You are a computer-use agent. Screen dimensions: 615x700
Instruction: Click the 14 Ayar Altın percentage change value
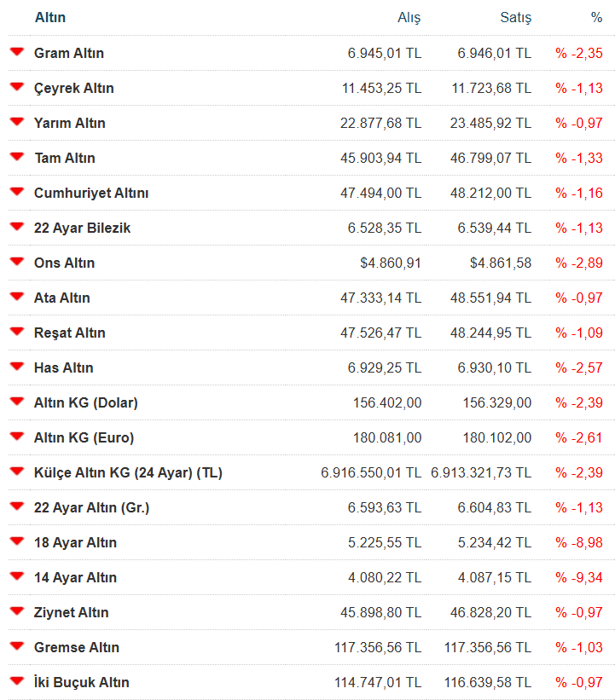pos(579,577)
